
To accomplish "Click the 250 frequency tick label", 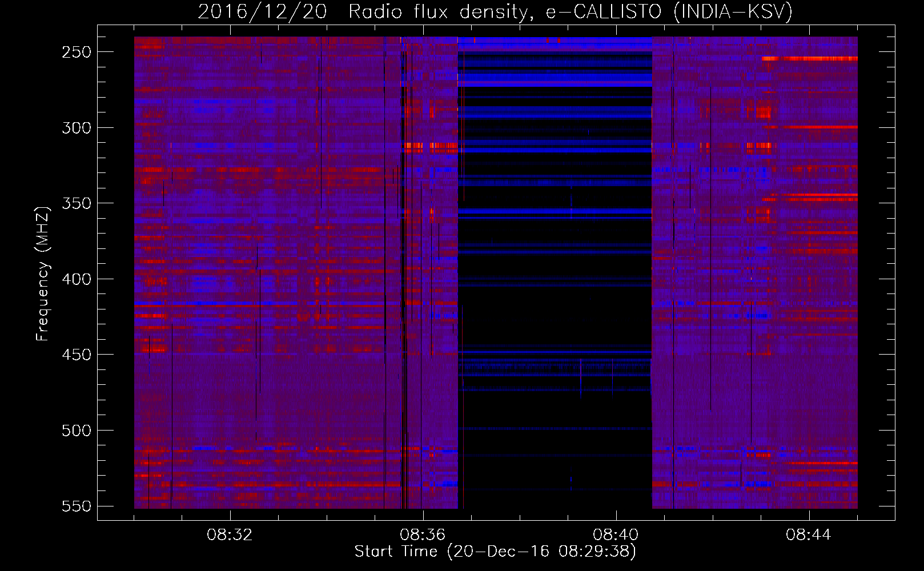I will pyautogui.click(x=77, y=52).
